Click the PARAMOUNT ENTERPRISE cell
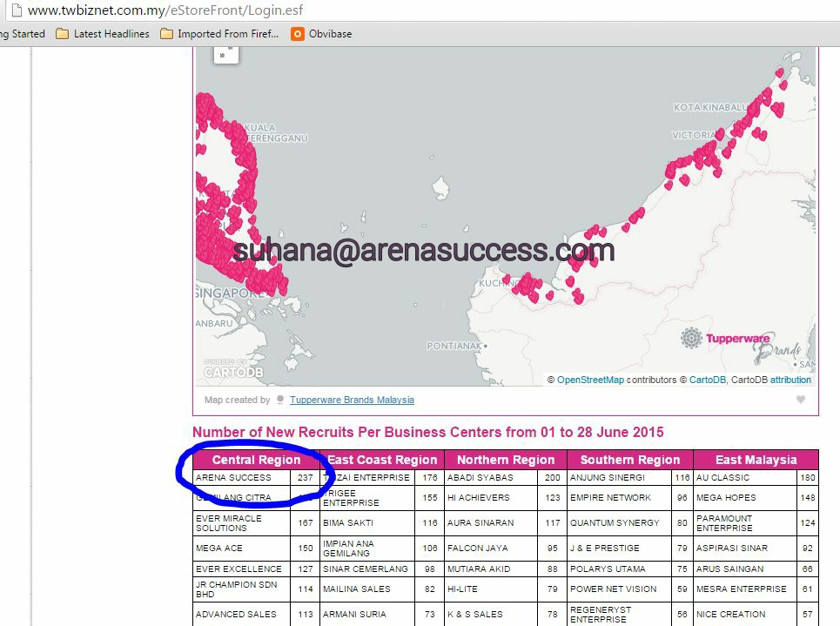 (744, 523)
